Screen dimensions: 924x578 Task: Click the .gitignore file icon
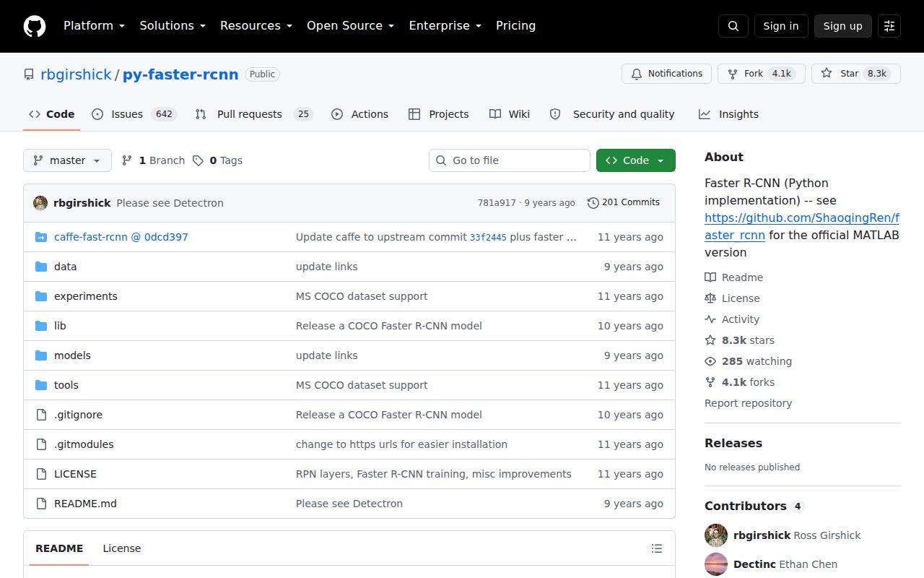(41, 415)
